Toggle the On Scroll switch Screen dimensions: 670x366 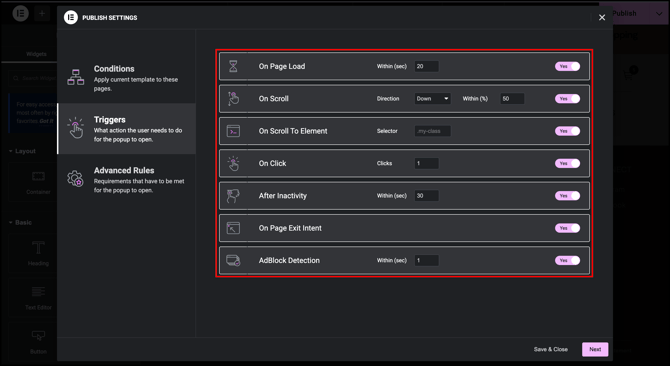click(567, 99)
